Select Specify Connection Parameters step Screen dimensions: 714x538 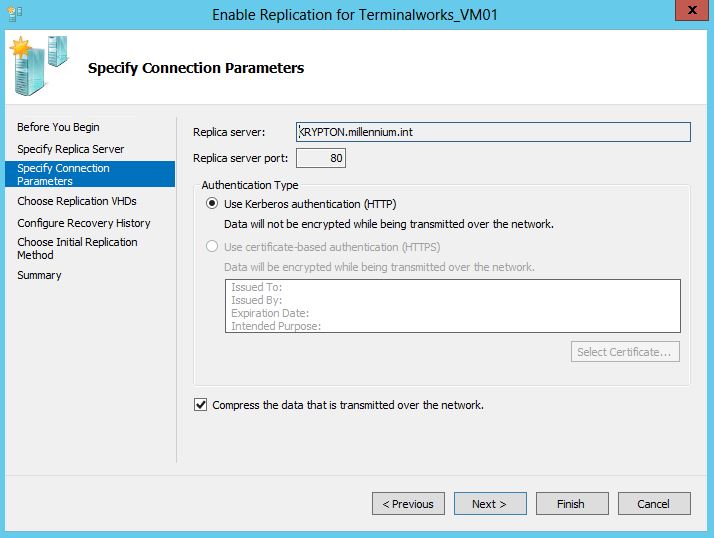tap(90, 174)
